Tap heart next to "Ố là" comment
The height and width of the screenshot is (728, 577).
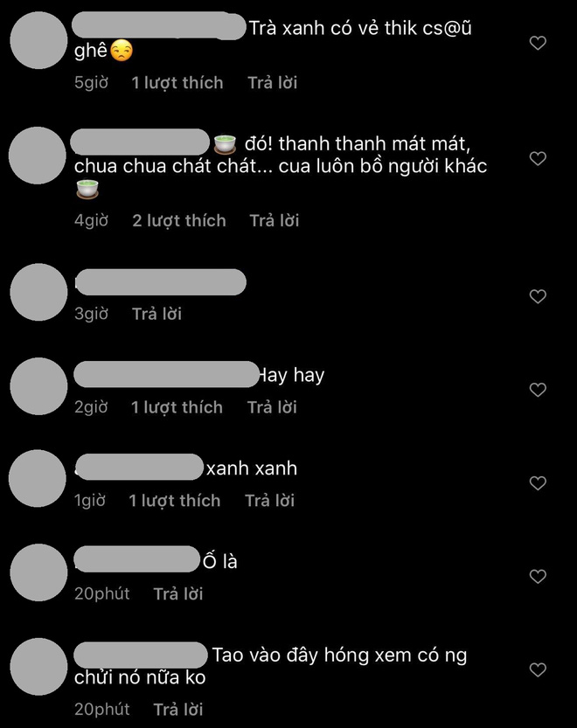point(538,577)
